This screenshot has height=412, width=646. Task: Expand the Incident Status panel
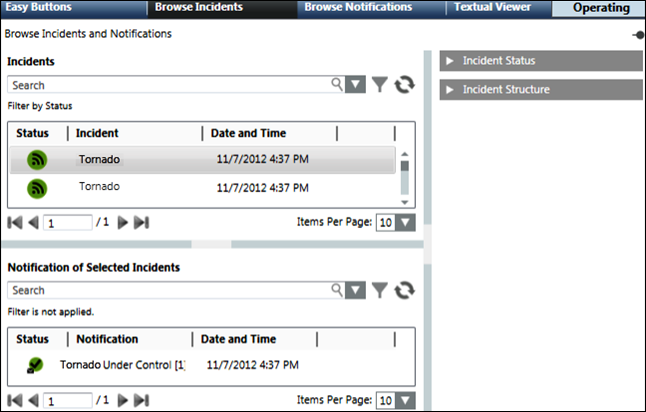pos(541,61)
